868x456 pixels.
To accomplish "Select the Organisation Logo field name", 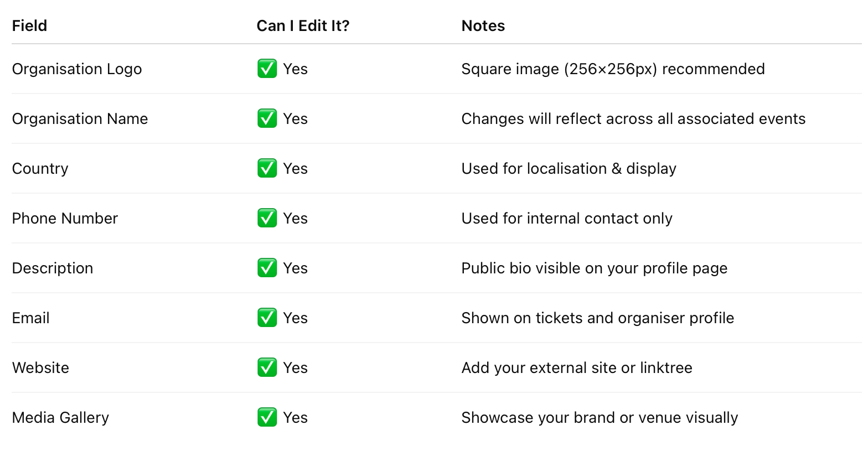I will [x=77, y=69].
